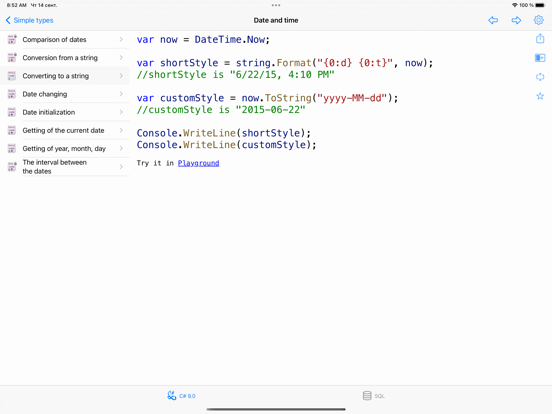Select Date initialization topic
Image resolution: width=552 pixels, height=414 pixels.
65,112
